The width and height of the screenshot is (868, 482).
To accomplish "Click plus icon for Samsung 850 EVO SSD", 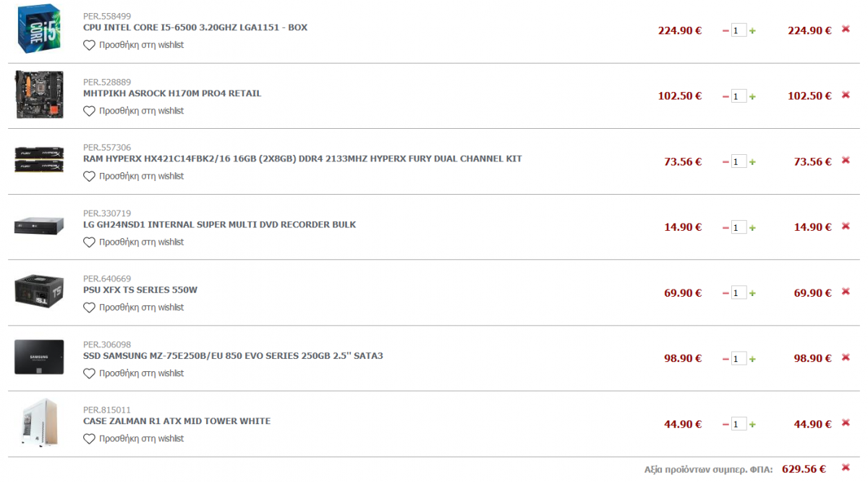I will coord(752,359).
